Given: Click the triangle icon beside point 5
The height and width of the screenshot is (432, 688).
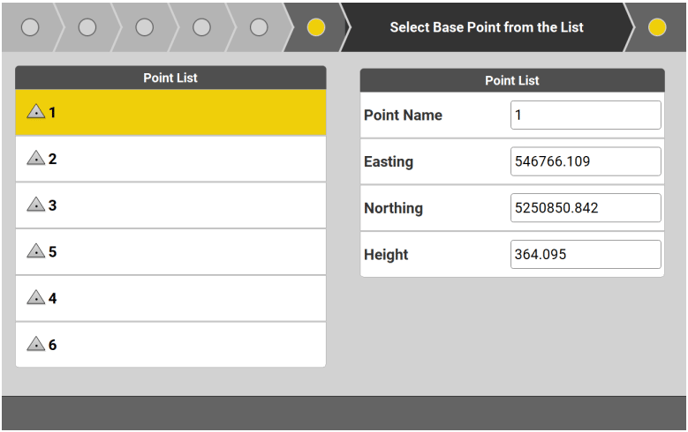Looking at the screenshot, I should pos(36,252).
